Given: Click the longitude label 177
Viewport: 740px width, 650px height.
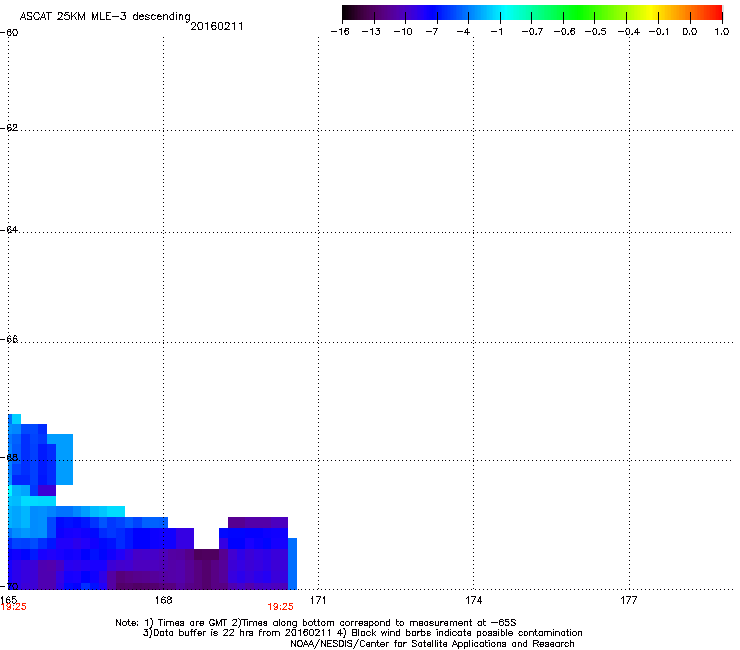Looking at the screenshot, I should [629, 600].
